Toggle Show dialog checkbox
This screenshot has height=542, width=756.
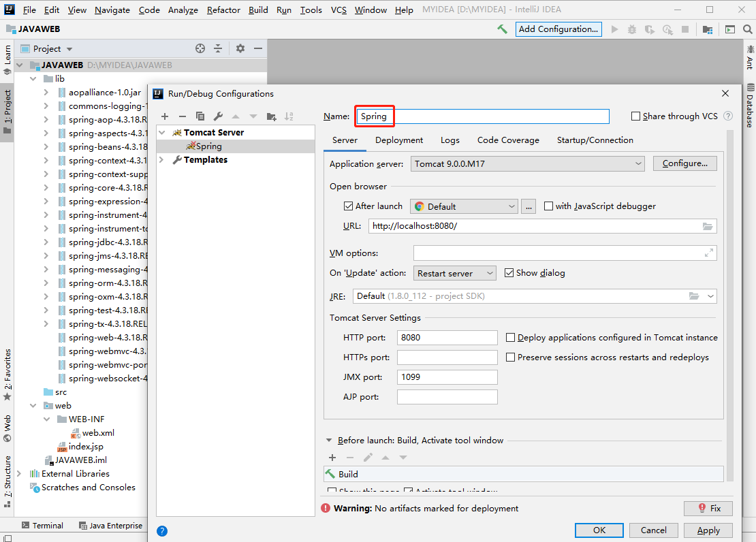point(509,273)
